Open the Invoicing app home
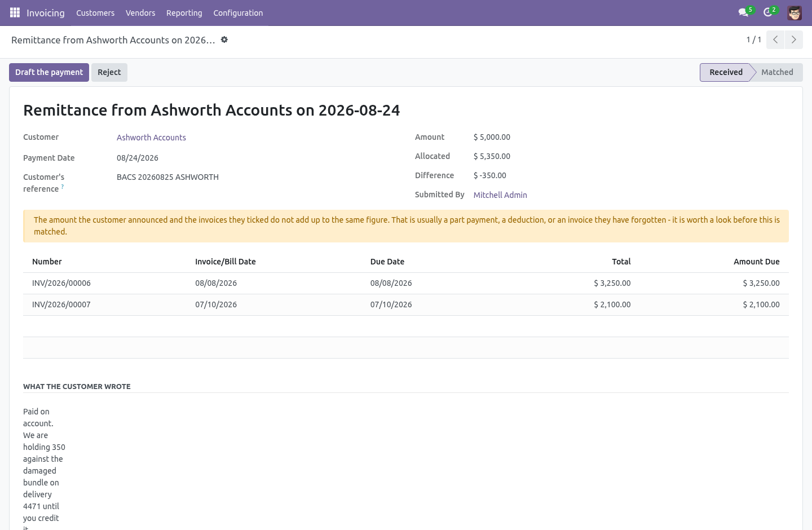The height and width of the screenshot is (530, 812). 46,12
